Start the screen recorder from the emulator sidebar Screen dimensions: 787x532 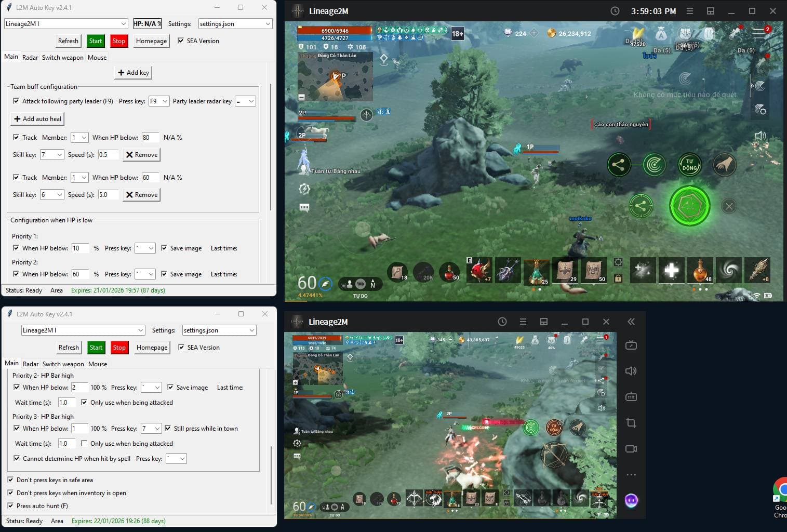click(631, 448)
